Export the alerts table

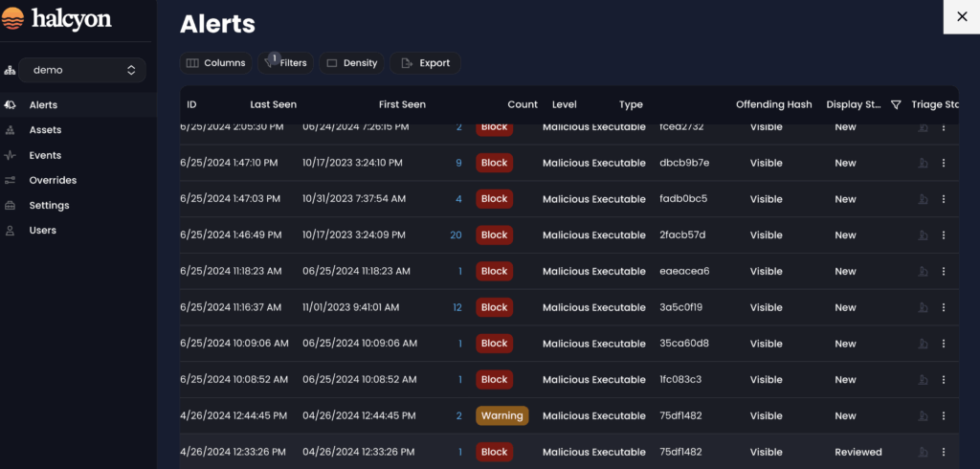point(425,63)
